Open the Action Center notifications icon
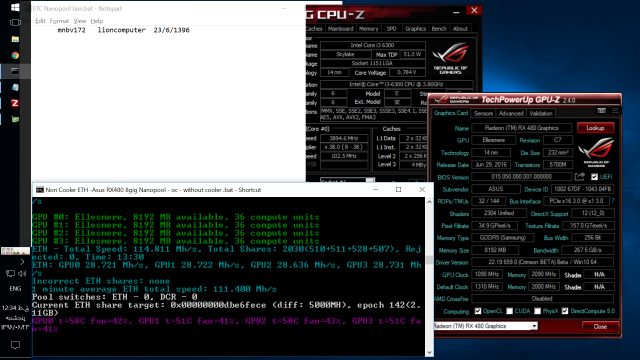The width and height of the screenshot is (640, 360). [x=15, y=345]
